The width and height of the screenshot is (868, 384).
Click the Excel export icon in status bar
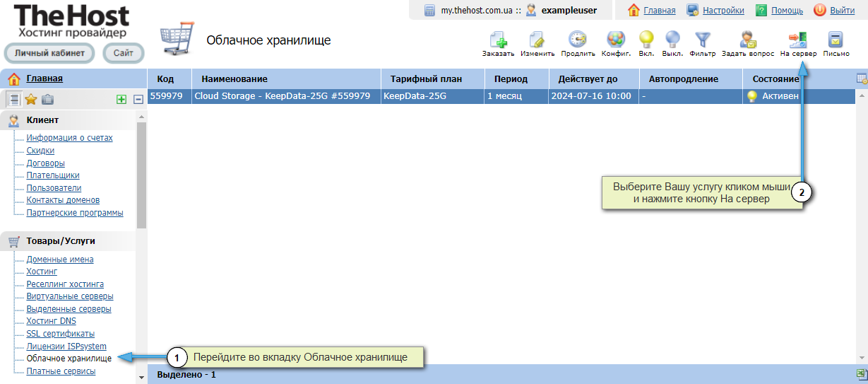pyautogui.click(x=862, y=373)
